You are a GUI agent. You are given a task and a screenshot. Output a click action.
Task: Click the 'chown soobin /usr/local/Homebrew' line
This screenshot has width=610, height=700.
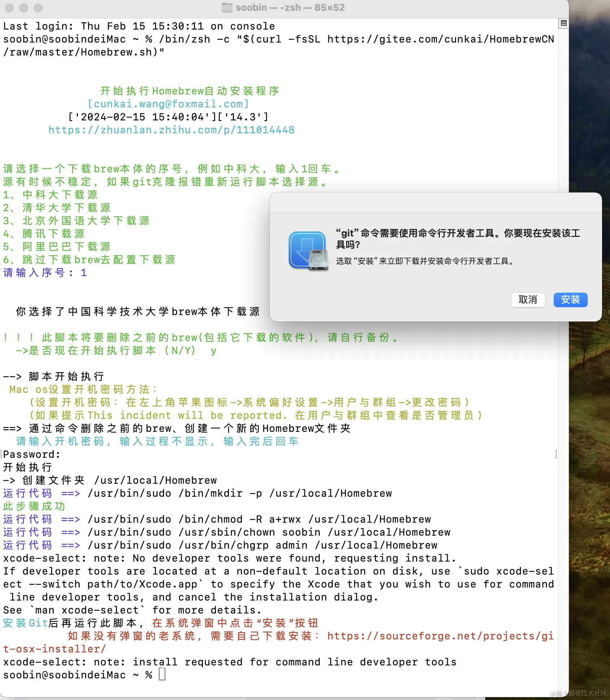227,532
